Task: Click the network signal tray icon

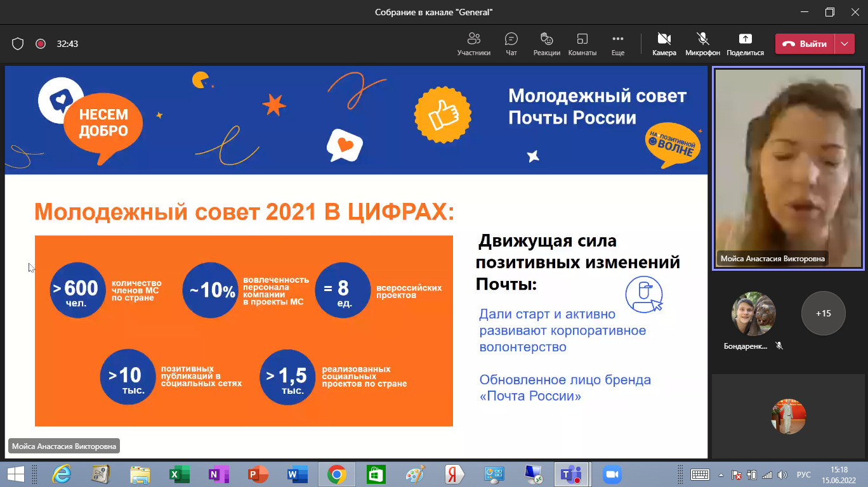Action: [767, 474]
